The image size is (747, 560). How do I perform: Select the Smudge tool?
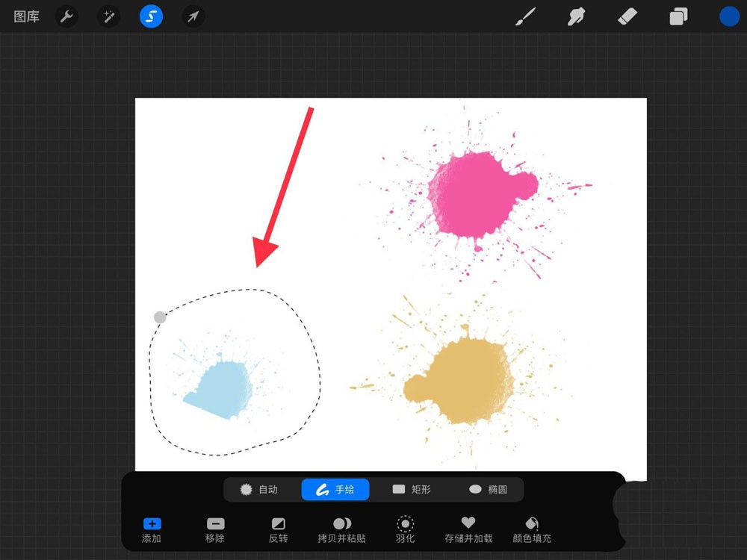pyautogui.click(x=576, y=16)
